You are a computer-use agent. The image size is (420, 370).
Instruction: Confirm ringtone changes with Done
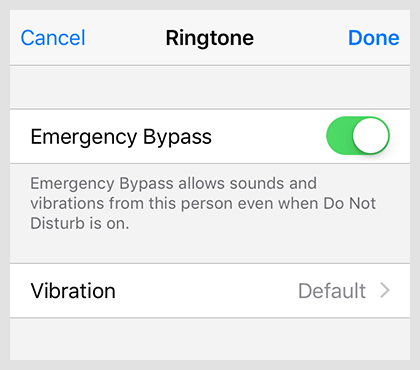[374, 38]
